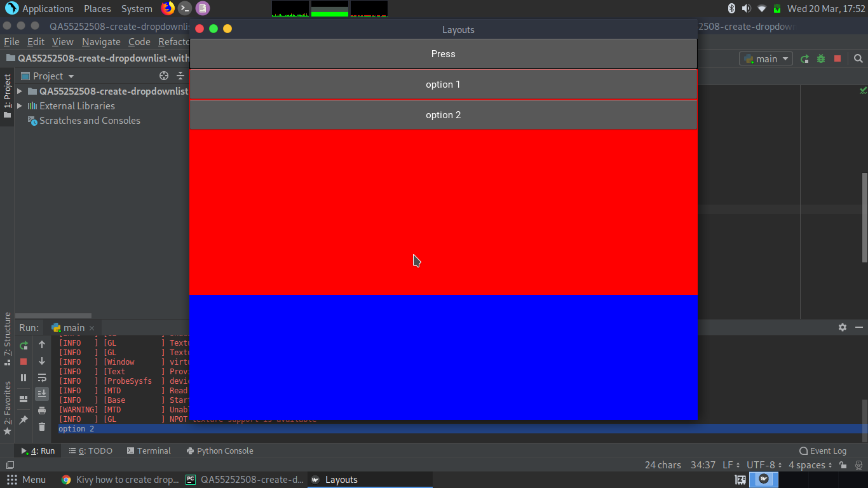Open the Applications menu in top panel
The image size is (868, 488).
click(x=39, y=8)
